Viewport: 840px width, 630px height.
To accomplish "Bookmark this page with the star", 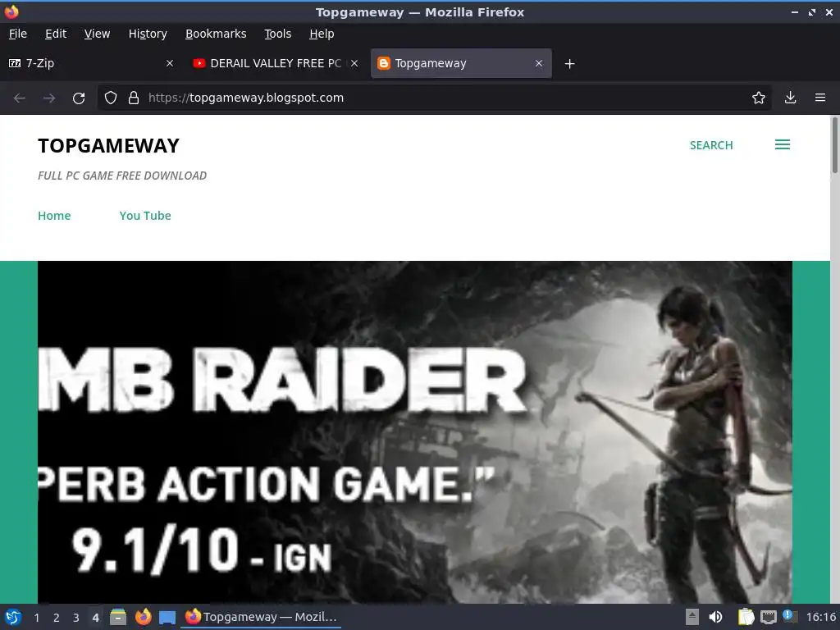I will click(x=759, y=98).
